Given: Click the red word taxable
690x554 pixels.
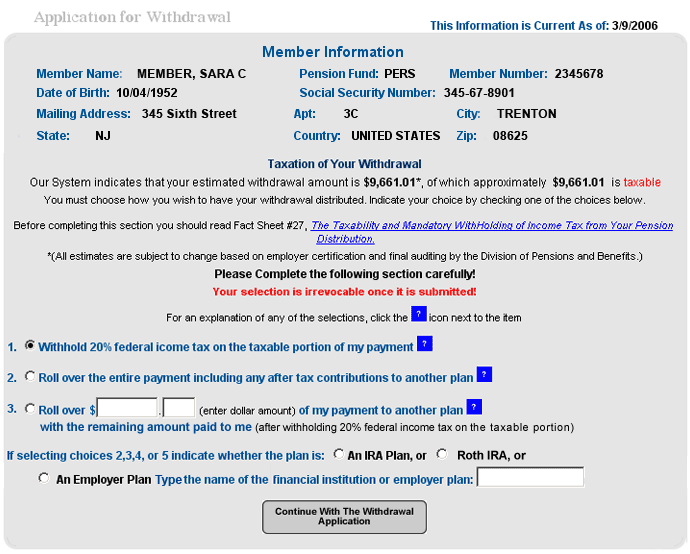Looking at the screenshot, I should 642,183.
